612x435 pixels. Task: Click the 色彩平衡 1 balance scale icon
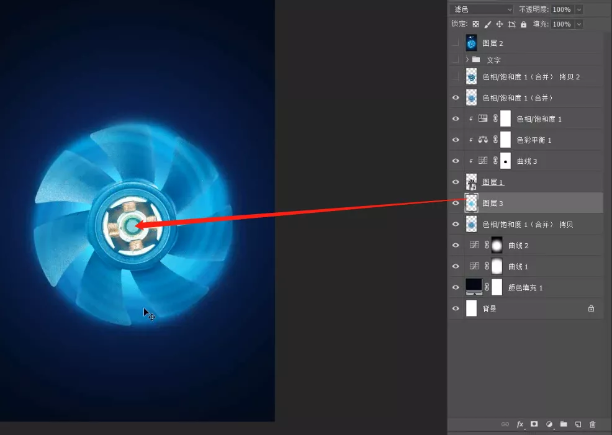(x=483, y=140)
